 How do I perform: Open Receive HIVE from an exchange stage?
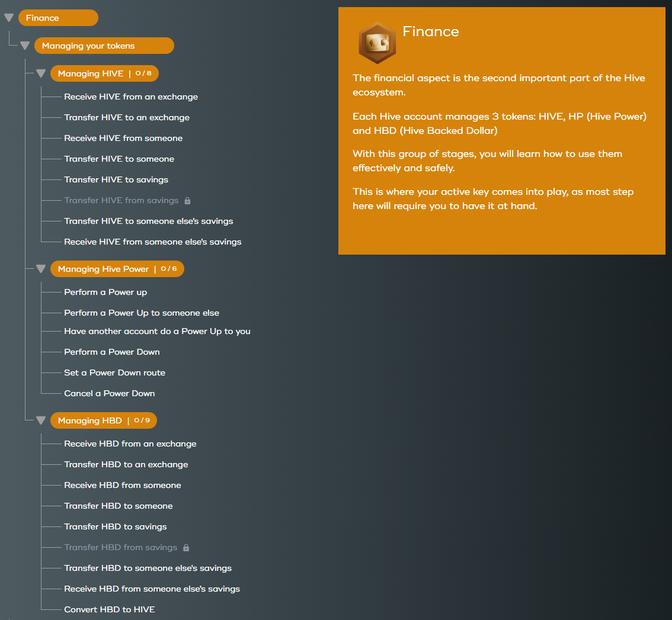(131, 97)
